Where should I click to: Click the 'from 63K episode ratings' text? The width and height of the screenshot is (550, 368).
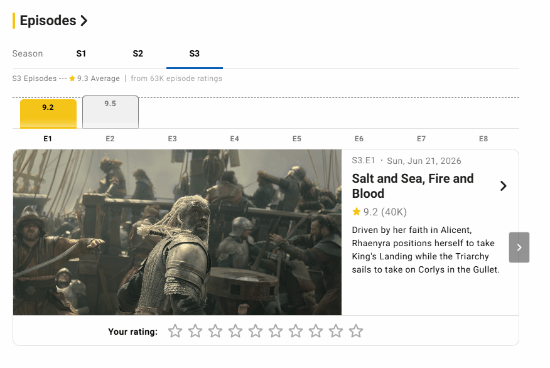pos(176,79)
